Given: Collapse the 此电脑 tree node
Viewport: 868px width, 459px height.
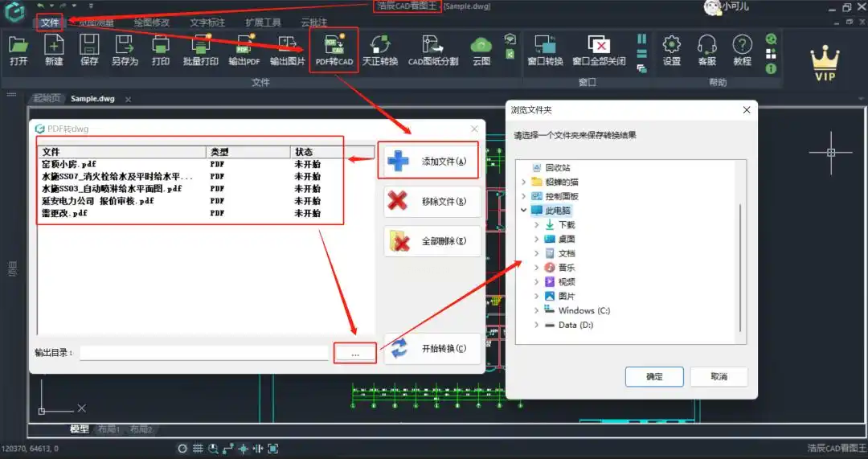Looking at the screenshot, I should coord(524,211).
